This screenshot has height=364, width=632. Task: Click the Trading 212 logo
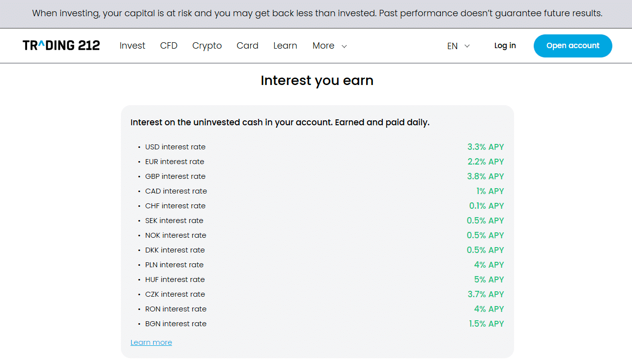click(x=61, y=46)
